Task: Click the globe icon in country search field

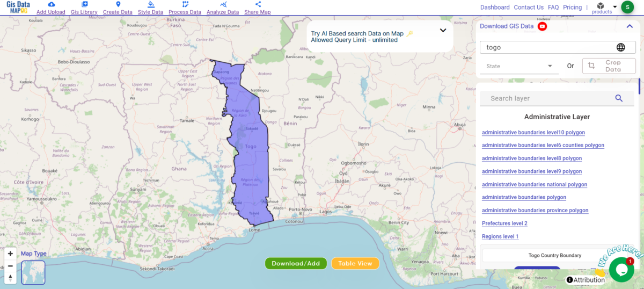Action: [621, 47]
